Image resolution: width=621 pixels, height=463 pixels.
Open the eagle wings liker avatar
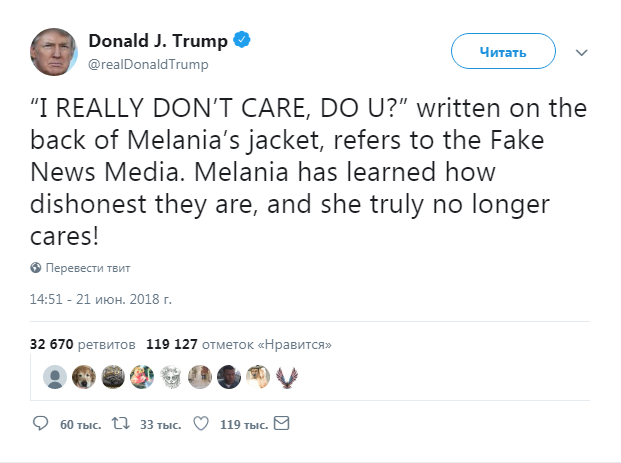pyautogui.click(x=288, y=377)
